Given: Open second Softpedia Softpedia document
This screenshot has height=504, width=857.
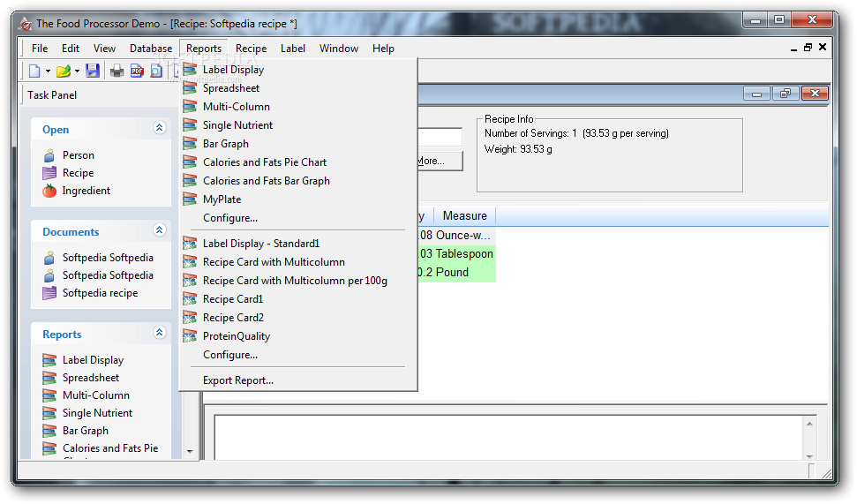Looking at the screenshot, I should (108, 275).
